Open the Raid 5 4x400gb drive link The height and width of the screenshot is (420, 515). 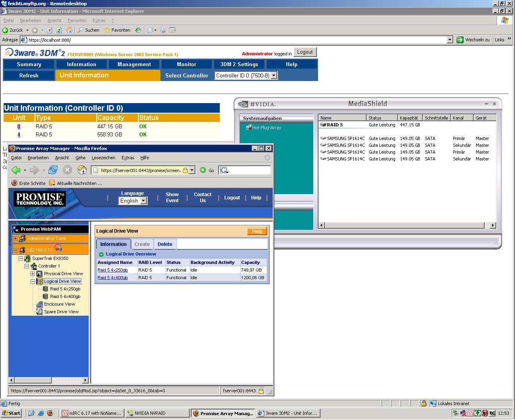[113, 278]
